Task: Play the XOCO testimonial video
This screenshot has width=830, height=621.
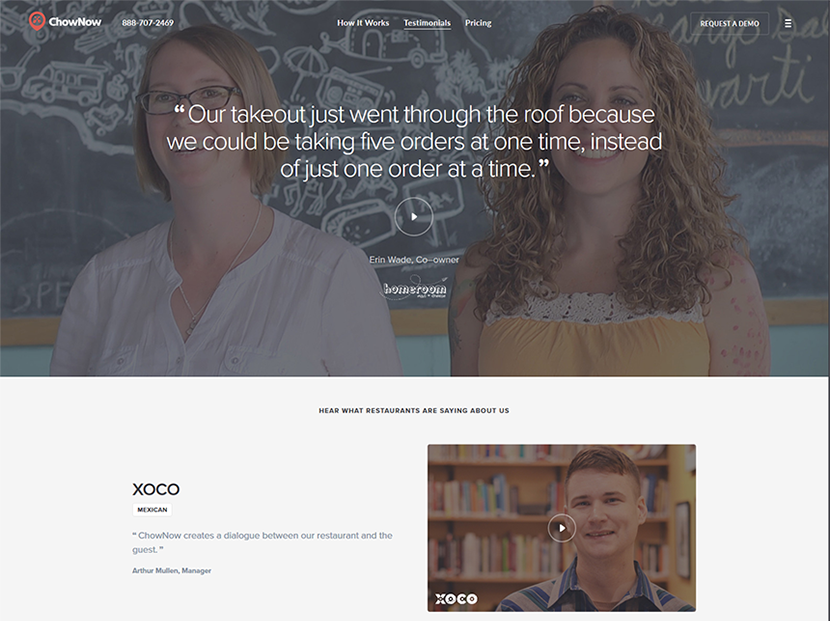Action: click(562, 528)
